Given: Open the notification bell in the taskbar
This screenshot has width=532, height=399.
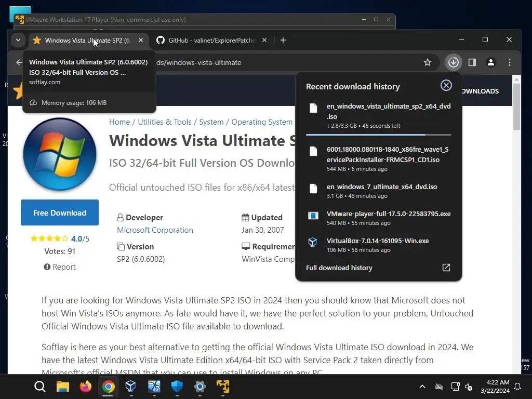Looking at the screenshot, I should point(518,387).
